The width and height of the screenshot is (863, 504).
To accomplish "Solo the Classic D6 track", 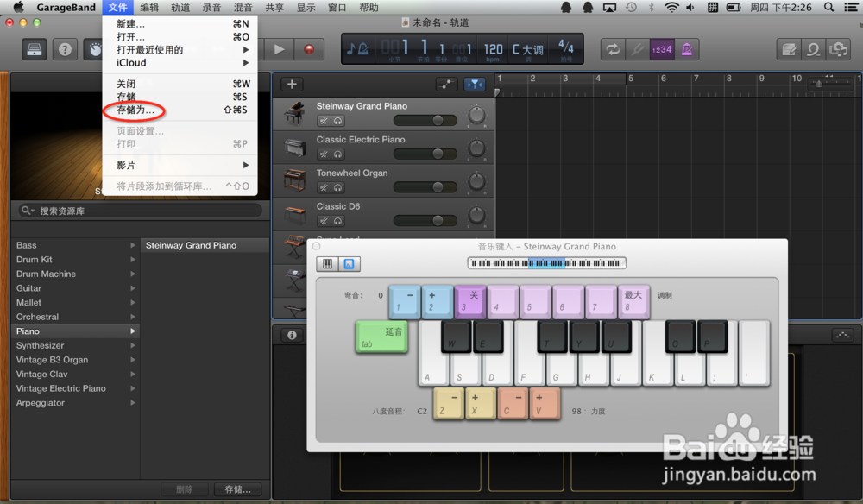I will (x=337, y=221).
